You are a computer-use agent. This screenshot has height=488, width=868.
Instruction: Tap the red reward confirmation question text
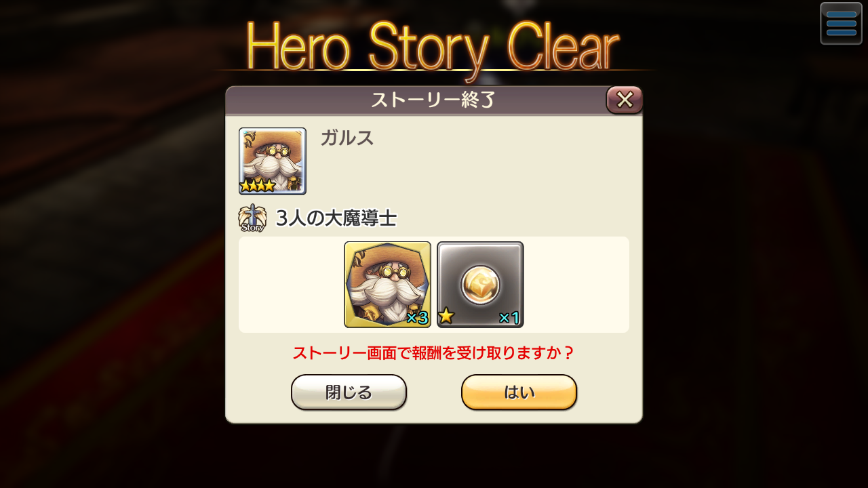point(433,353)
